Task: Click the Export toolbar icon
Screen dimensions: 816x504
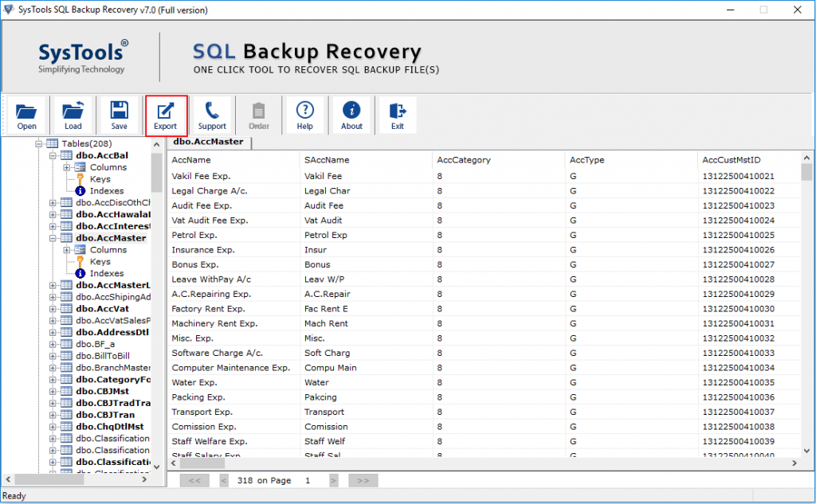Action: [166, 115]
